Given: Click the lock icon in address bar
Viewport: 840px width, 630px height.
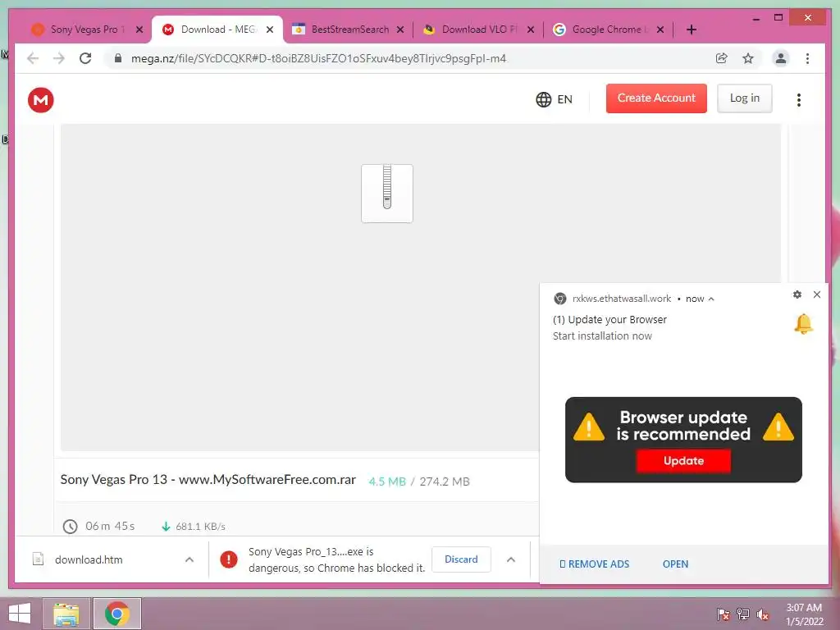Looking at the screenshot, I should tap(118, 58).
